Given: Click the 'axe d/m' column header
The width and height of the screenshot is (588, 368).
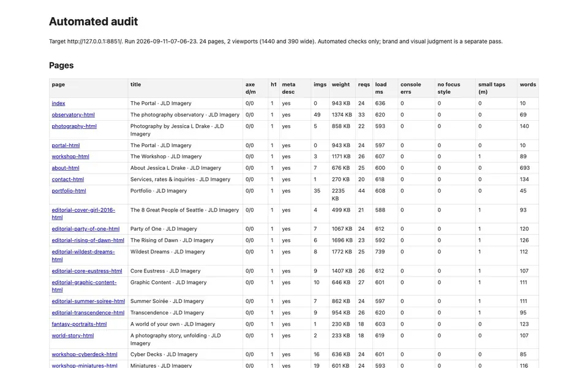Looking at the screenshot, I should [x=251, y=88].
